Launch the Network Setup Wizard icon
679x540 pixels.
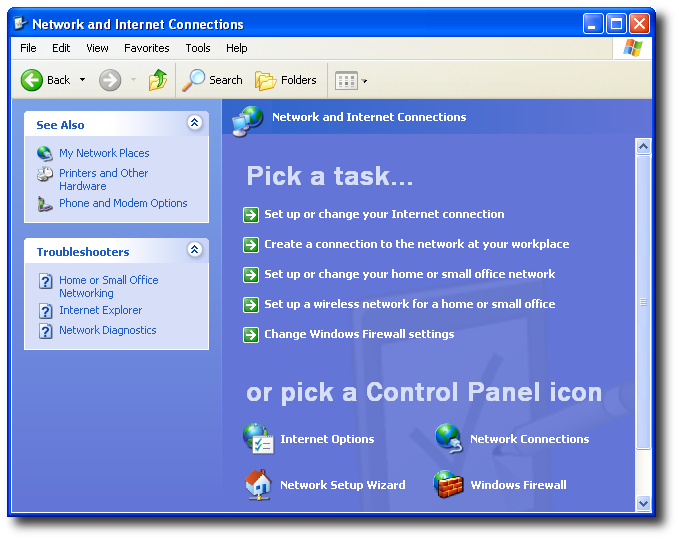pyautogui.click(x=258, y=485)
